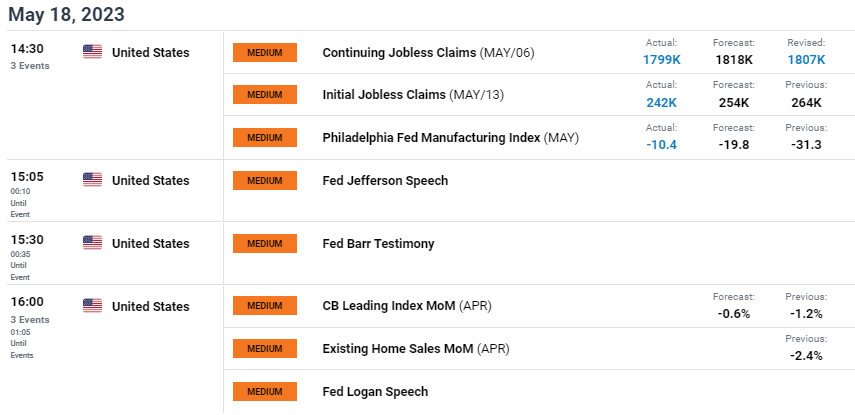Screen dimensions: 855x415
Task: Click the MEDIUM badge for Fed Logan Speech
Action: point(265,392)
